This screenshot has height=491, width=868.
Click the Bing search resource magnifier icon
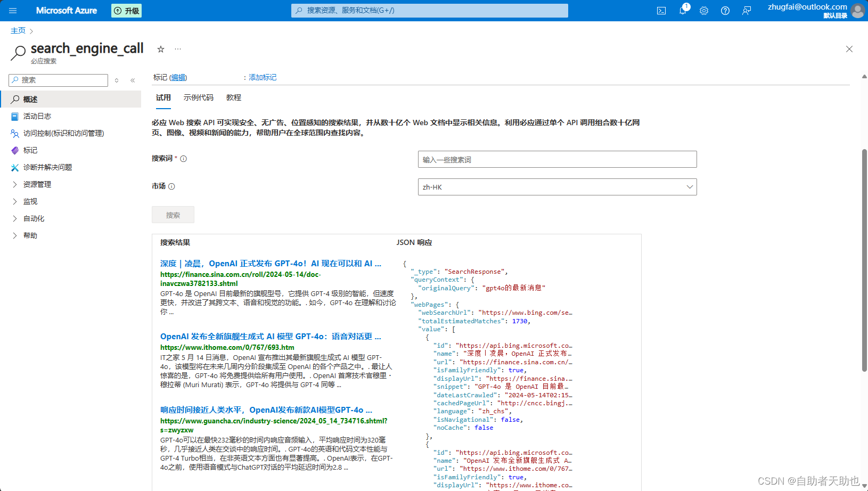(18, 52)
